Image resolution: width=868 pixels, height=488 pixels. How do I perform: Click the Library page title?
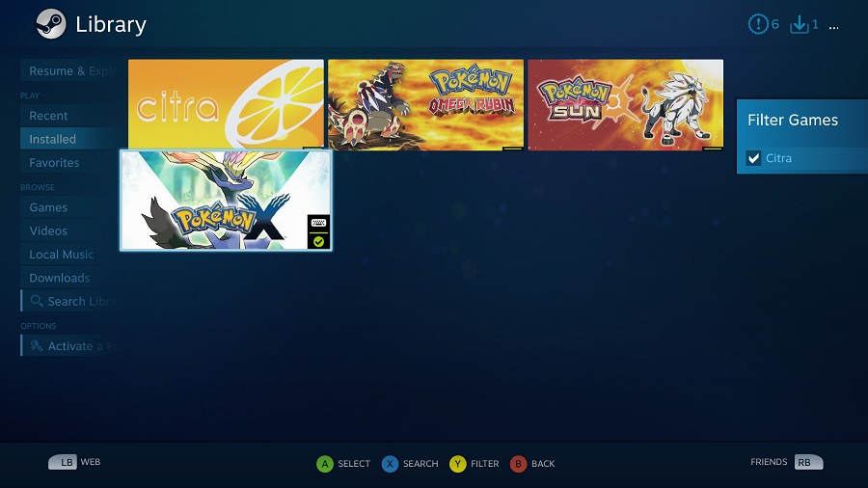pyautogui.click(x=111, y=24)
